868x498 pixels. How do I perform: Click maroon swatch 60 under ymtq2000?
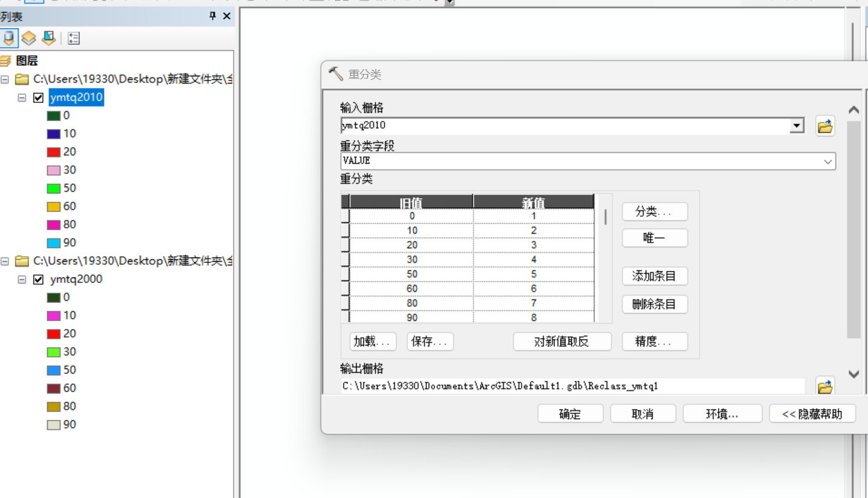[54, 388]
